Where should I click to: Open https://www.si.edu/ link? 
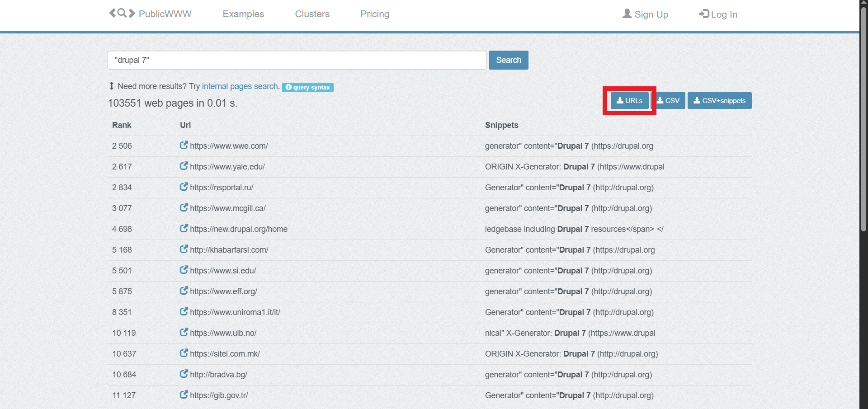tap(223, 271)
